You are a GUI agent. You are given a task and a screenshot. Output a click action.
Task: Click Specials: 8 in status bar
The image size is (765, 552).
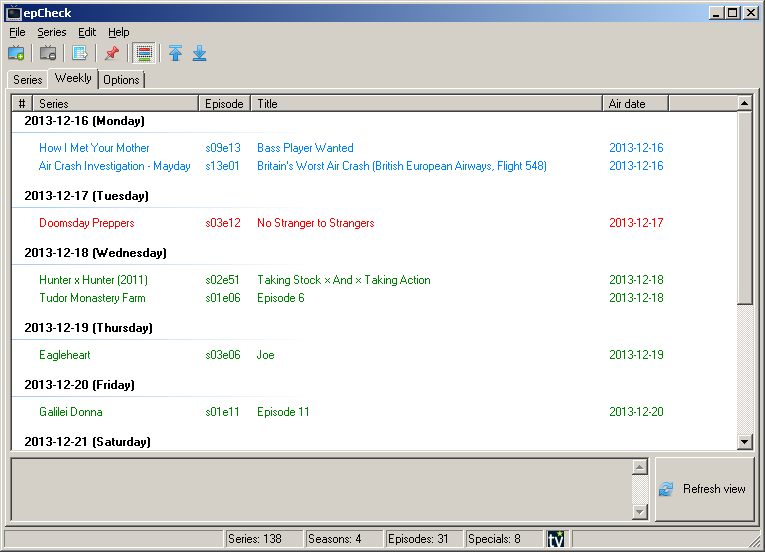pyautogui.click(x=494, y=539)
